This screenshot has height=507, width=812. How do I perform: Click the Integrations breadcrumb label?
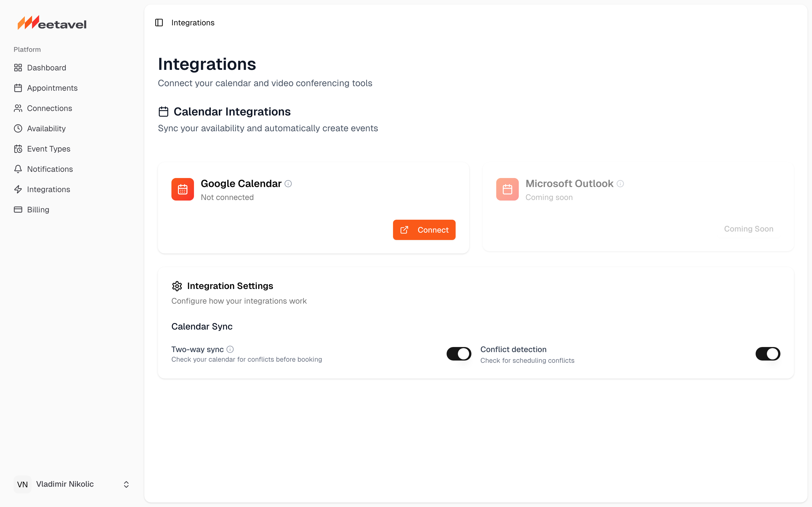[193, 23]
